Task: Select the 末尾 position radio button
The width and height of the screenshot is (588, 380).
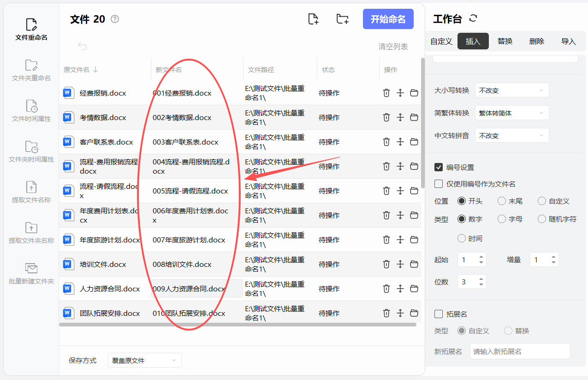Action: pyautogui.click(x=502, y=201)
